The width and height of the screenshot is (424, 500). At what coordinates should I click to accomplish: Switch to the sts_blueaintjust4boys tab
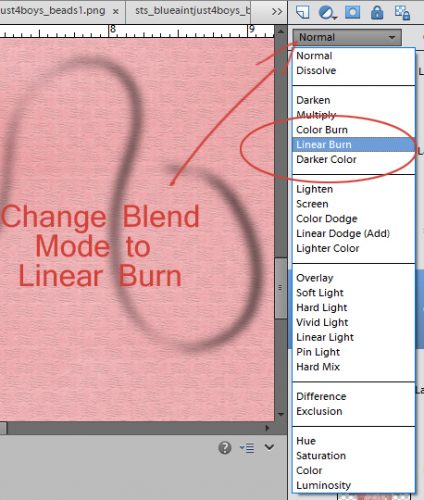[x=193, y=11]
